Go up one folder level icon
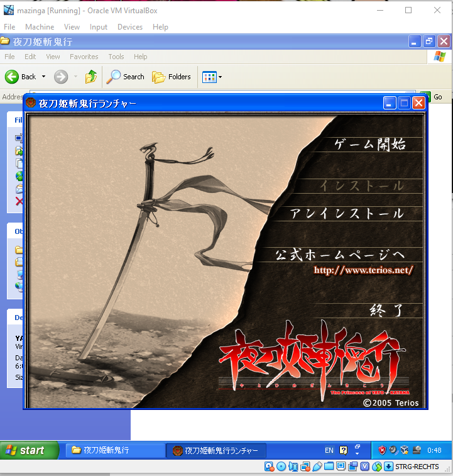Viewport: 453px width, 476px height. 90,77
